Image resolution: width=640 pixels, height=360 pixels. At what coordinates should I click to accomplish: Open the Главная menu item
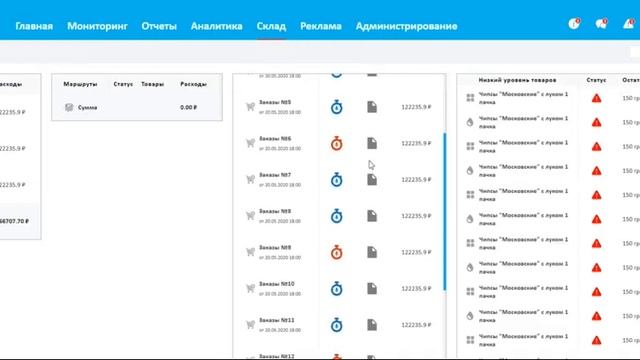pyautogui.click(x=34, y=26)
